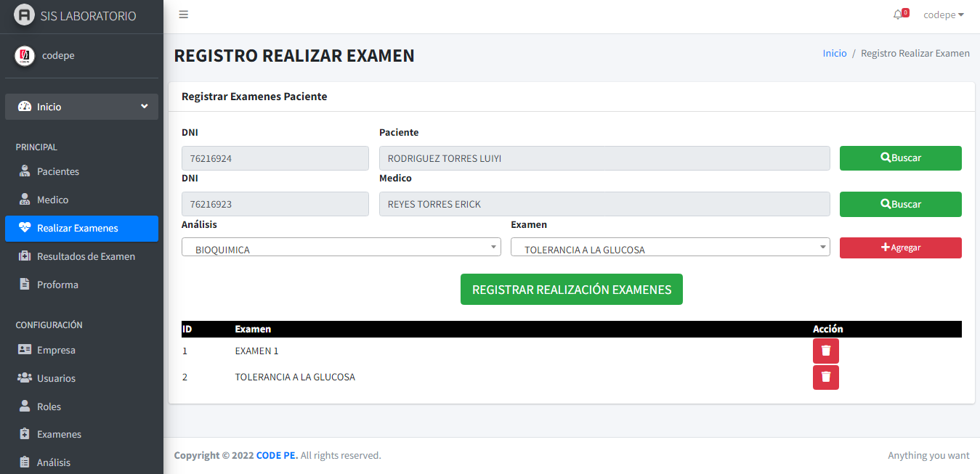The width and height of the screenshot is (980, 474).
Task: Click the Pacientes sidebar icon
Action: pyautogui.click(x=25, y=171)
